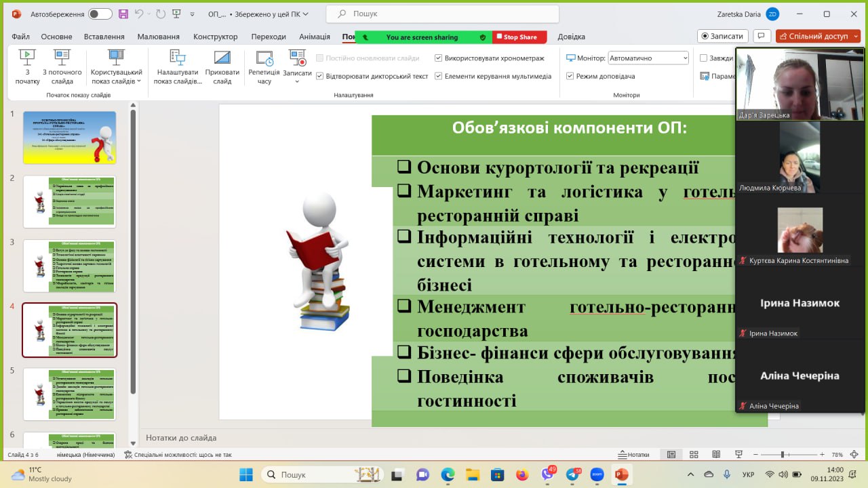
Task: Click the Записати button near Share
Action: coord(723,36)
